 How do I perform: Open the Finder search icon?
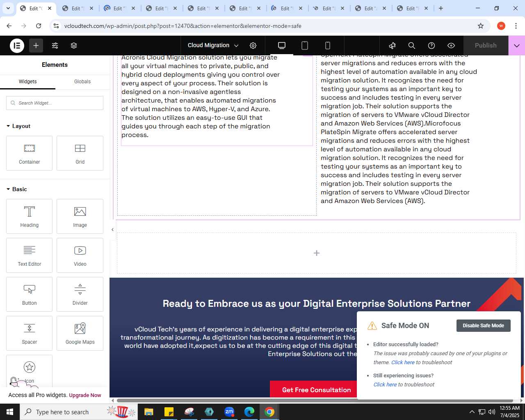click(x=412, y=46)
